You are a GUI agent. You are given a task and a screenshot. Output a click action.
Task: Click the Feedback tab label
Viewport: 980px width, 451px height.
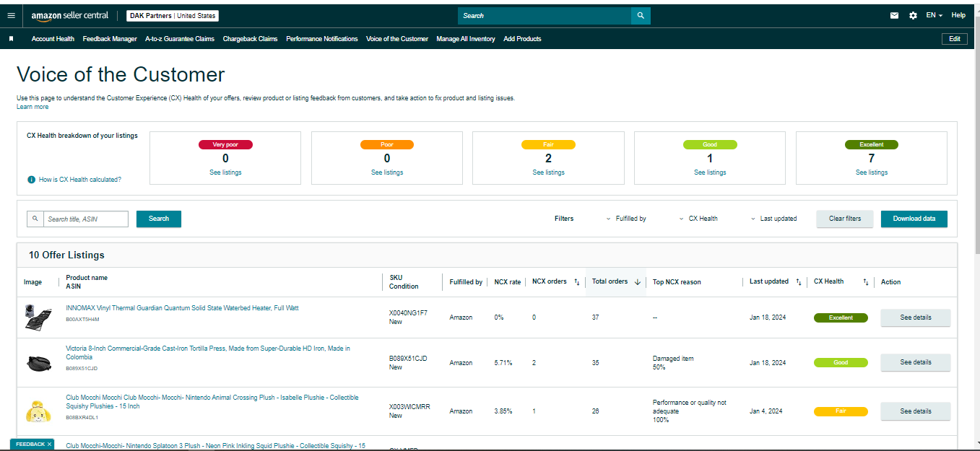pyautogui.click(x=30, y=444)
